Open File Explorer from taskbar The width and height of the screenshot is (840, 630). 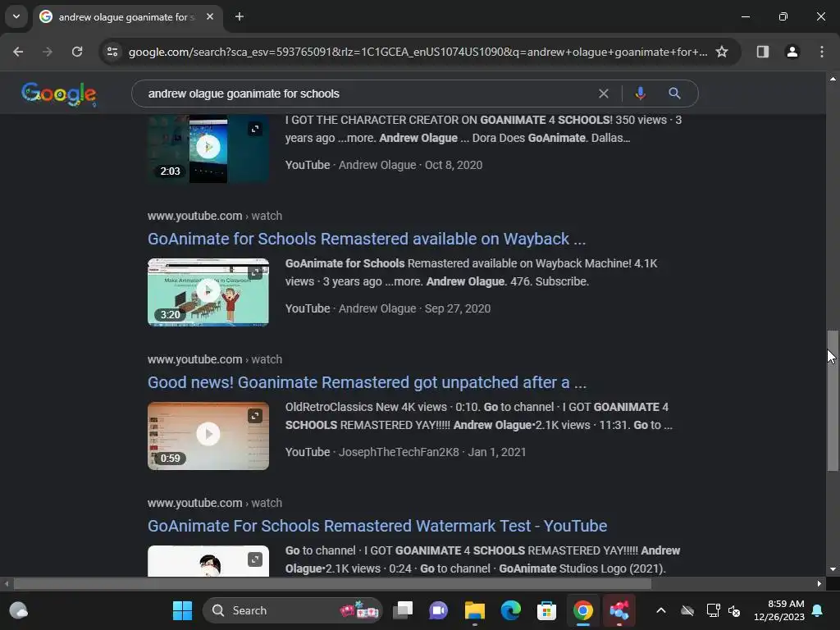(x=475, y=610)
